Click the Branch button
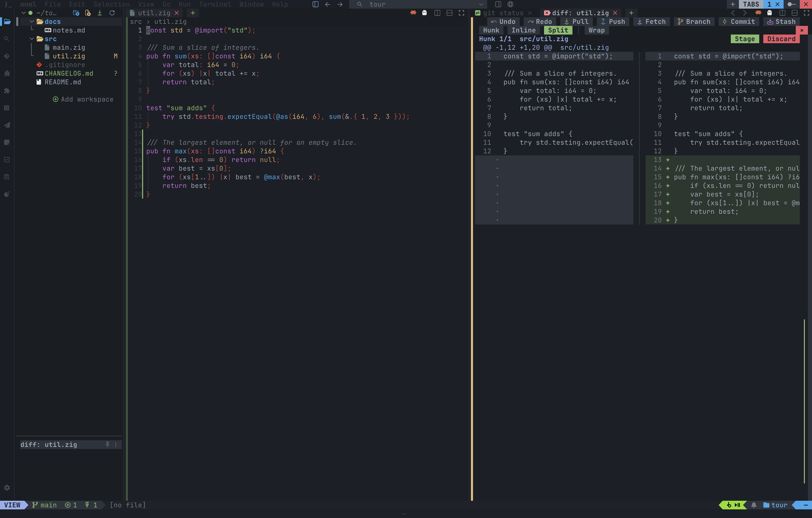 694,21
